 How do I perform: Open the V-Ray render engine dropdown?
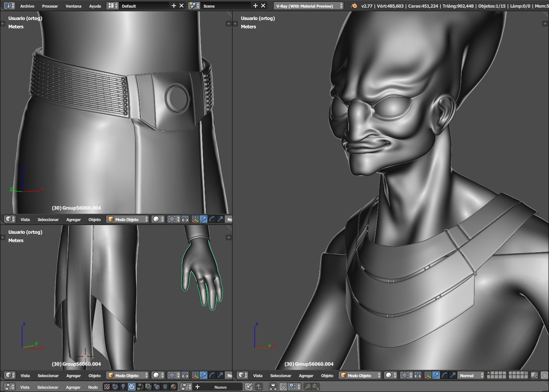click(x=308, y=6)
